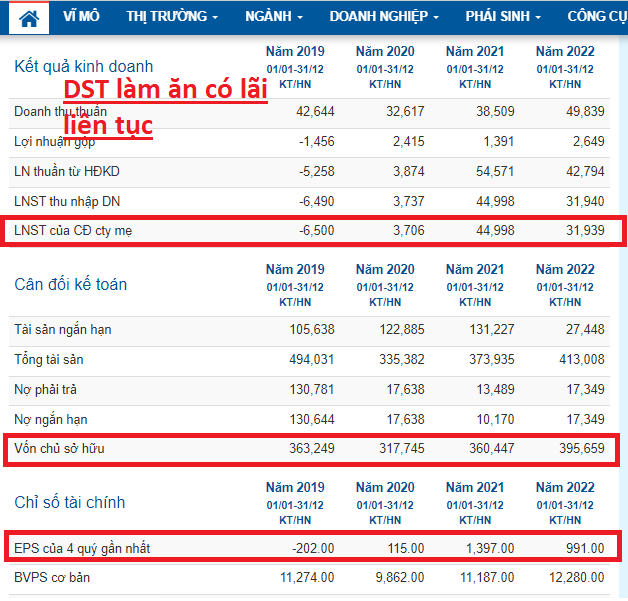Viewport: 628px width, 601px height.
Task: Click equity value 395,659
Action: [582, 448]
